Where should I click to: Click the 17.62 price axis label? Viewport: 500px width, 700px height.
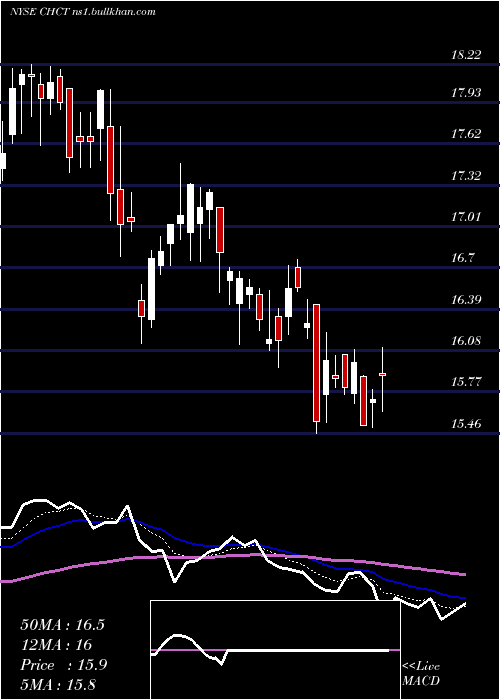click(466, 133)
